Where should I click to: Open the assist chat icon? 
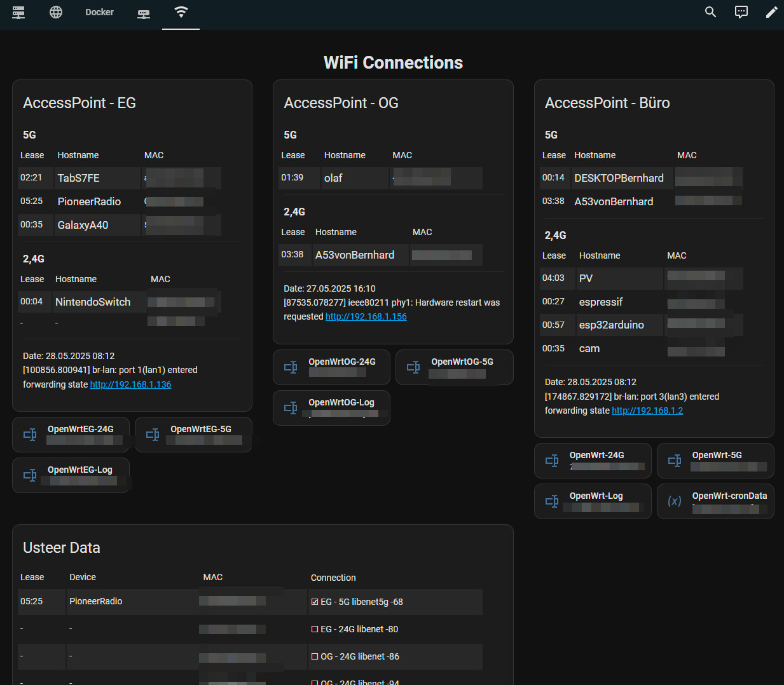tap(741, 12)
